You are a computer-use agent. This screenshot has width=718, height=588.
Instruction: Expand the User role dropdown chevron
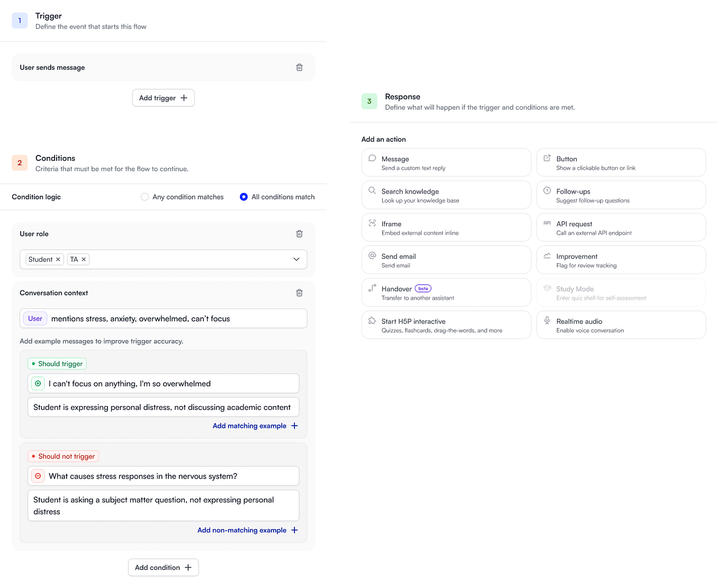click(x=297, y=259)
